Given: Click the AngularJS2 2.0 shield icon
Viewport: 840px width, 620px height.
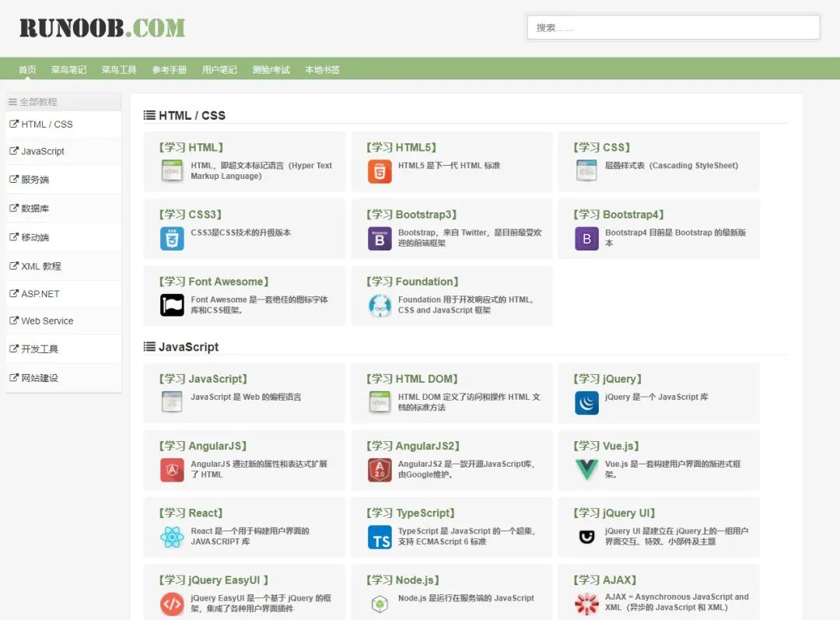Looking at the screenshot, I should (x=380, y=470).
